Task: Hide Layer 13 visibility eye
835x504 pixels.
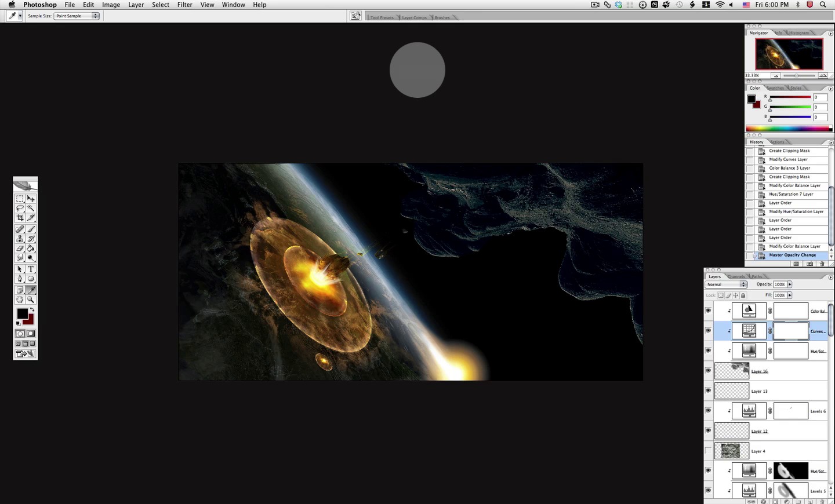Action: (x=708, y=390)
